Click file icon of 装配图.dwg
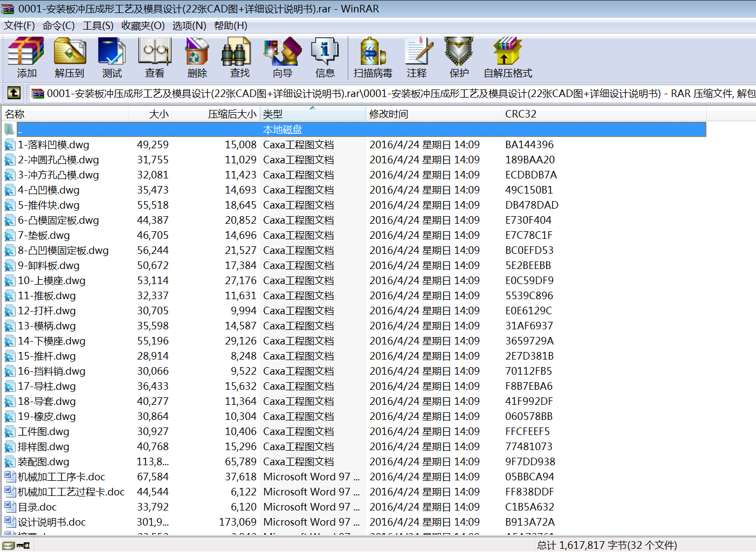The image size is (756, 552). tap(10, 461)
